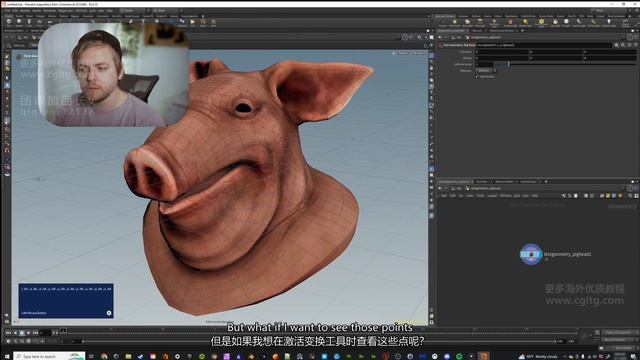
Task: Switch to the Pyro FX shelf tab
Action: click(x=571, y=16)
